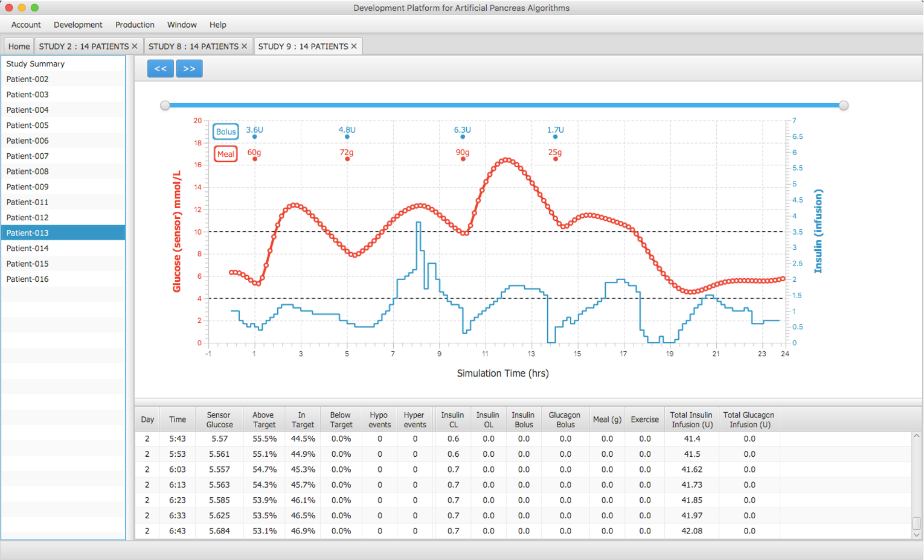
Task: Click the left handle of the time range slider
Action: pyautogui.click(x=165, y=106)
